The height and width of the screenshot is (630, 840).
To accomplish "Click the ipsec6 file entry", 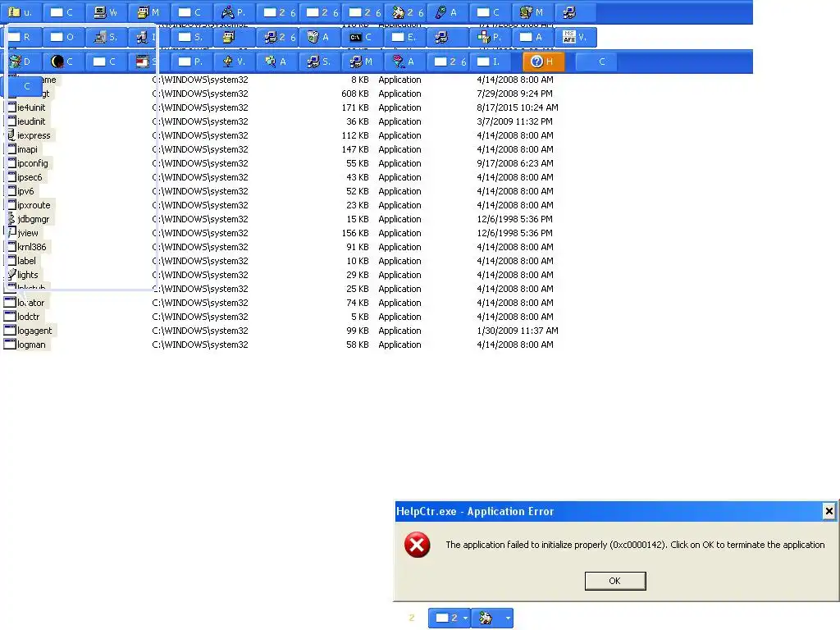I will pyautogui.click(x=30, y=177).
